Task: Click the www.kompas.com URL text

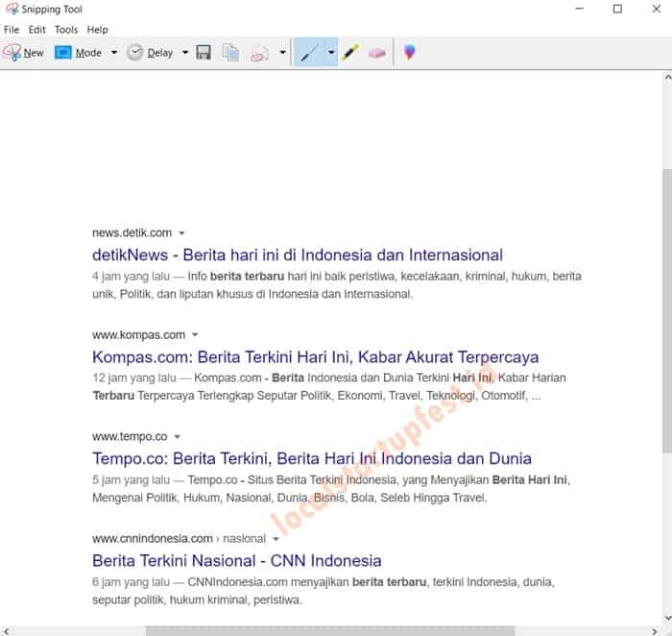Action: (139, 334)
